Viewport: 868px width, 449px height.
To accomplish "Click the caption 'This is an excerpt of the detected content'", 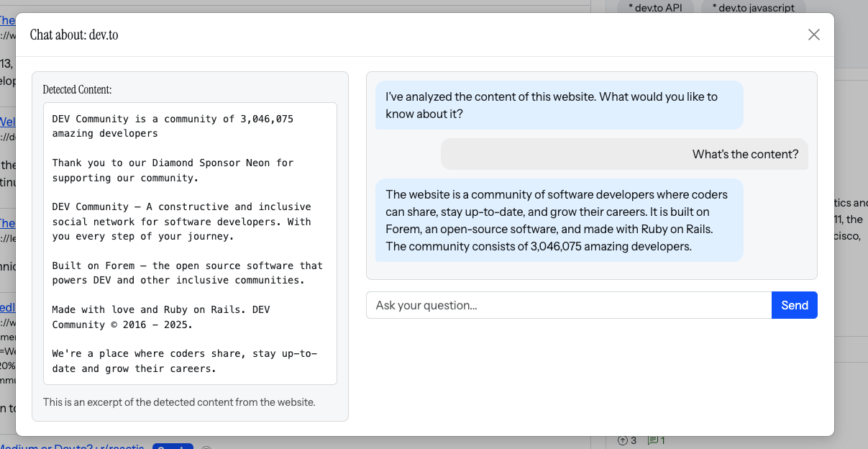I will click(x=179, y=402).
